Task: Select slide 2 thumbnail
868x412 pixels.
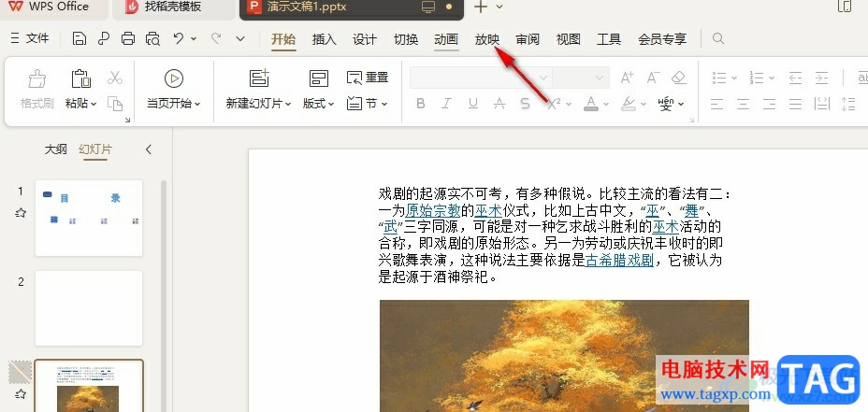Action: 89,308
